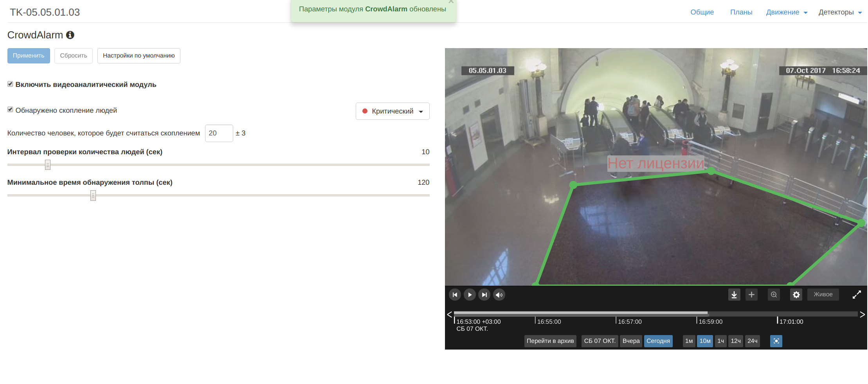Set timeline scale to 1м
This screenshot has height=384, width=868.
[689, 341]
